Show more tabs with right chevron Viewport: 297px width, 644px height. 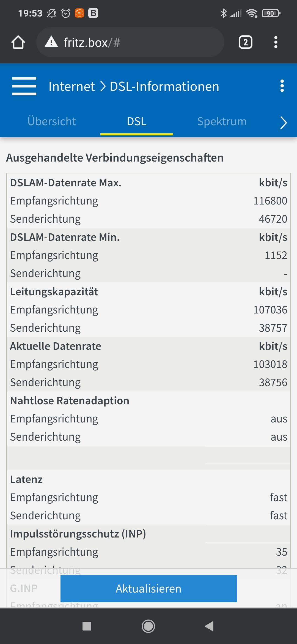[283, 122]
